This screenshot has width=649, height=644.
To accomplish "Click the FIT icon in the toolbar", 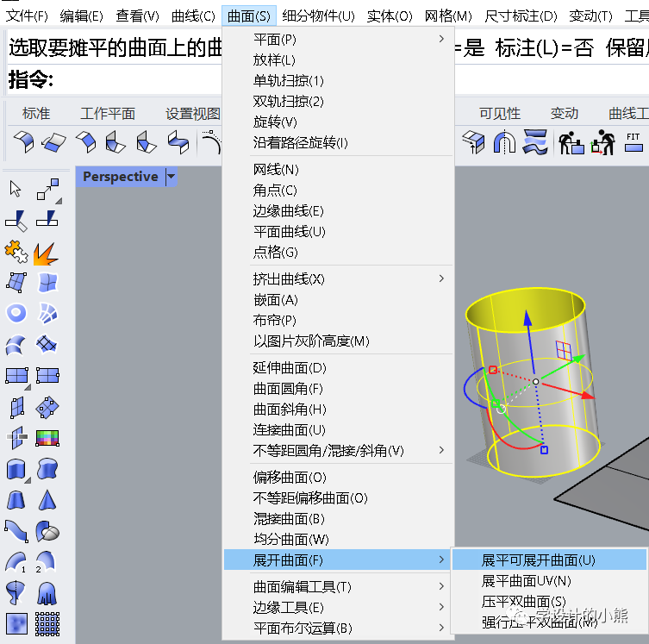I will pos(633,142).
